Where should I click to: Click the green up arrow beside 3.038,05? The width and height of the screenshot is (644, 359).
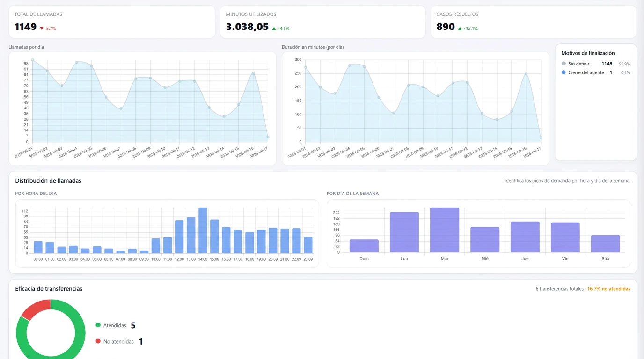pos(274,29)
